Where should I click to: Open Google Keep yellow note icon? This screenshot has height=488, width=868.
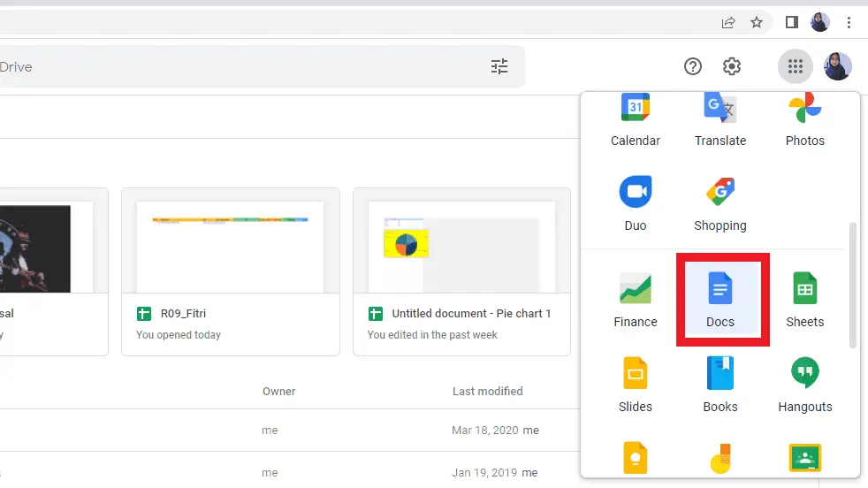pyautogui.click(x=635, y=458)
